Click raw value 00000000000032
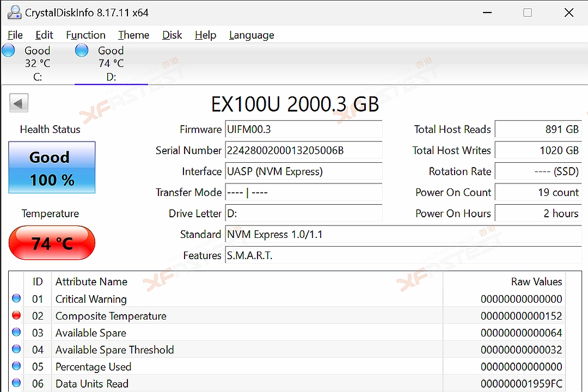The height and width of the screenshot is (392, 588). click(x=521, y=350)
